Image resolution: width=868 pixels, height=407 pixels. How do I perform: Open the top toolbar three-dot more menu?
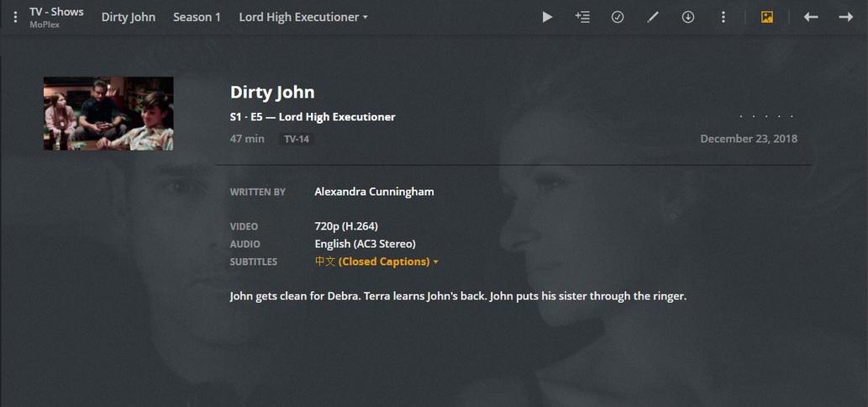click(x=723, y=17)
